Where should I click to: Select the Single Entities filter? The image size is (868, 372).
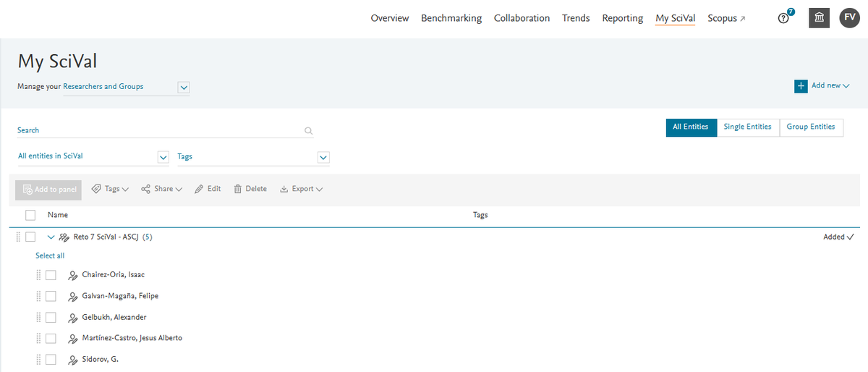[748, 127]
